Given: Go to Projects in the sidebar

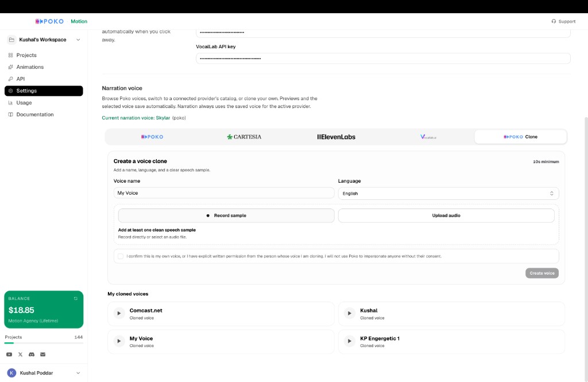Looking at the screenshot, I should [44, 55].
